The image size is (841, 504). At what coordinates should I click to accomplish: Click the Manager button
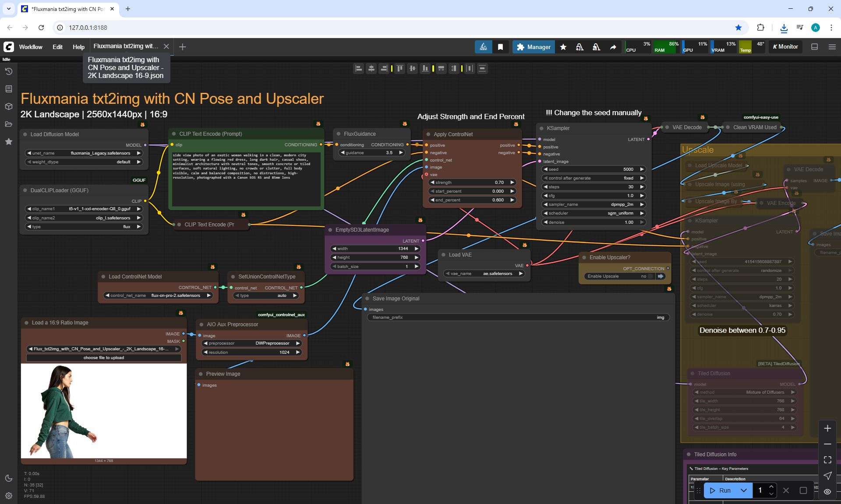tap(534, 47)
